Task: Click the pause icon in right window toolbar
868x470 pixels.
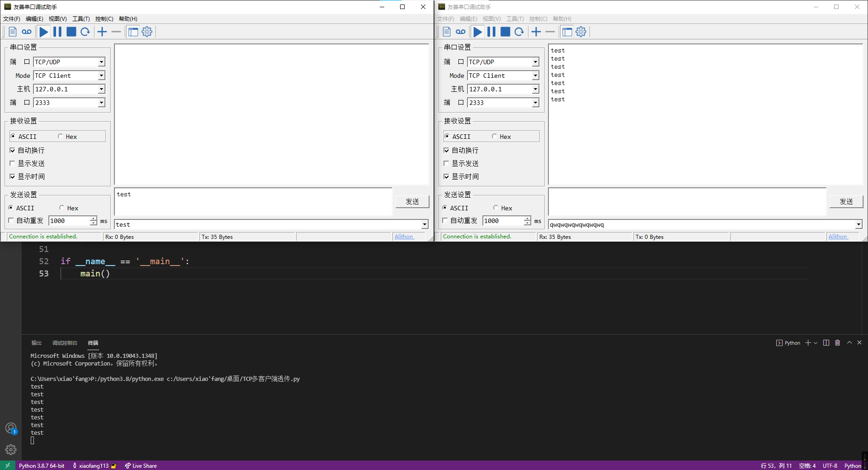Action: tap(491, 32)
